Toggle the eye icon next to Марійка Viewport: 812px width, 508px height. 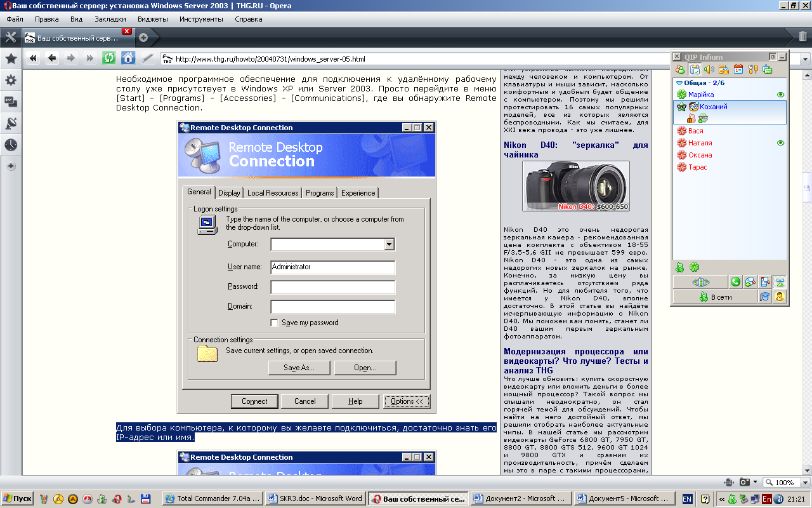[x=781, y=95]
